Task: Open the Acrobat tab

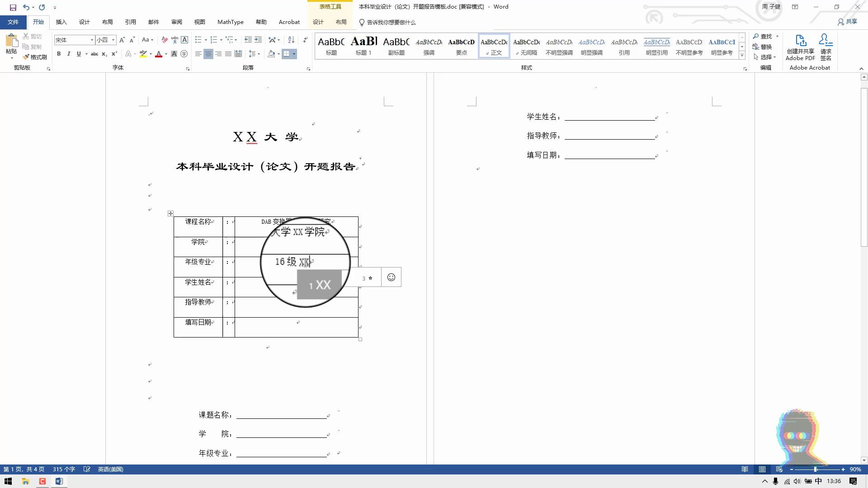Action: (x=289, y=22)
